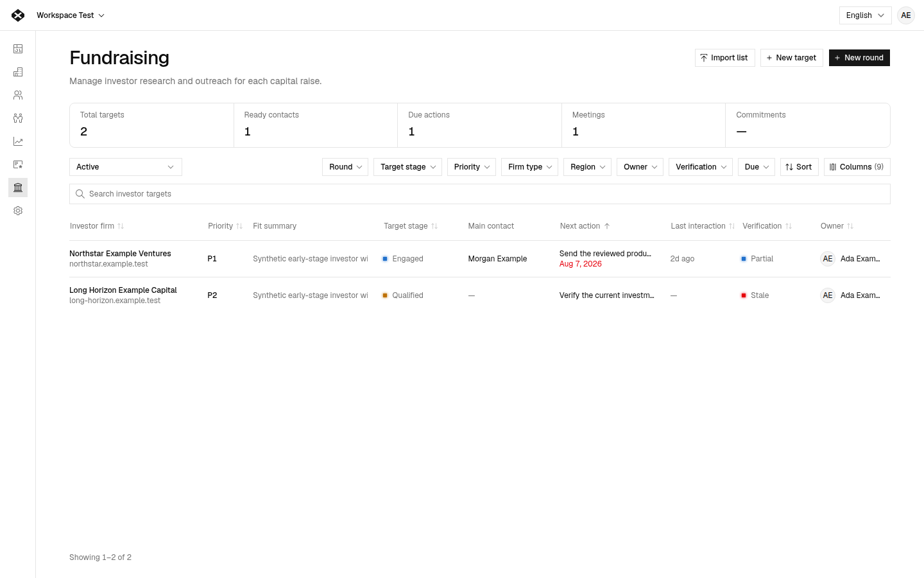Focus the Search investor targets field
924x578 pixels.
point(480,194)
